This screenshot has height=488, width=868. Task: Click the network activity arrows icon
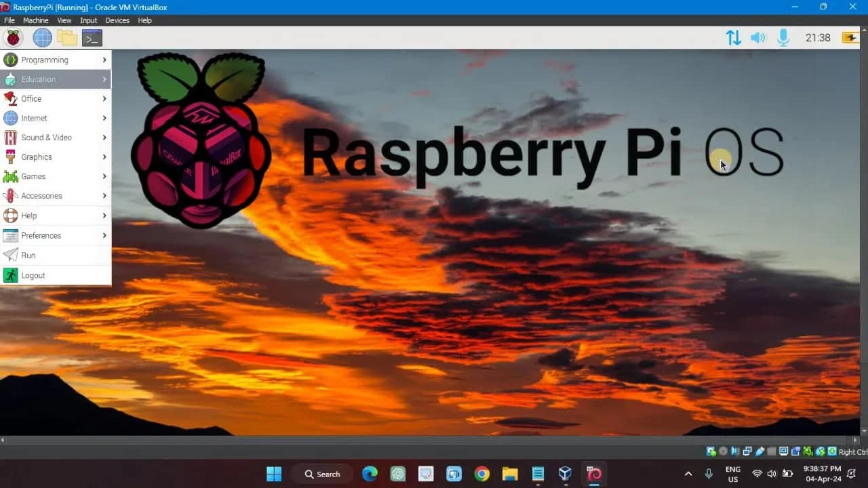click(x=733, y=37)
